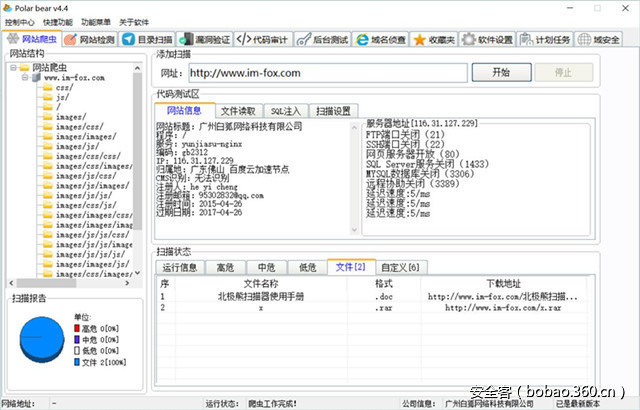The height and width of the screenshot is (410, 640).
Task: Switch to the 文件读取 tab
Action: click(238, 111)
